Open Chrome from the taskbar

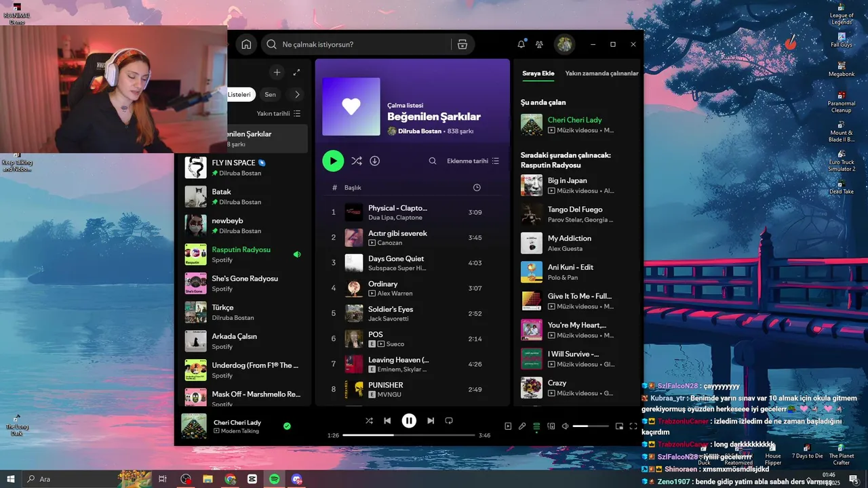point(230,479)
